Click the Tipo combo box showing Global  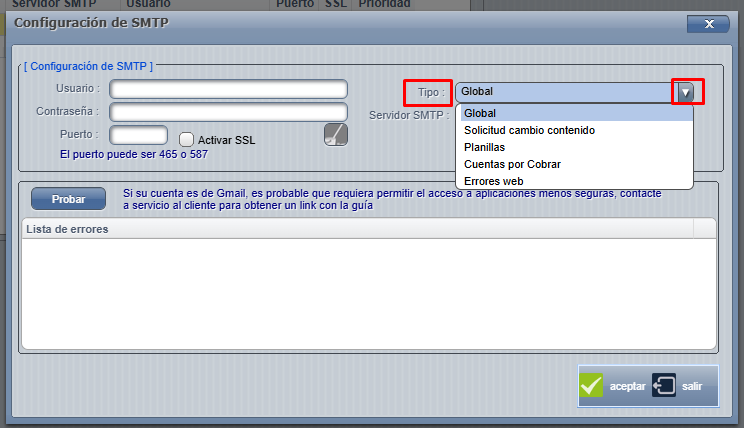click(565, 92)
